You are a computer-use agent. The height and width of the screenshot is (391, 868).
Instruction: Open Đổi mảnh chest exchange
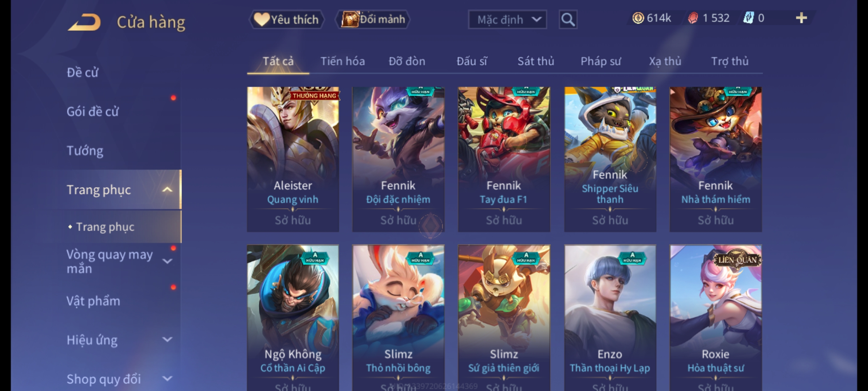[x=373, y=20]
